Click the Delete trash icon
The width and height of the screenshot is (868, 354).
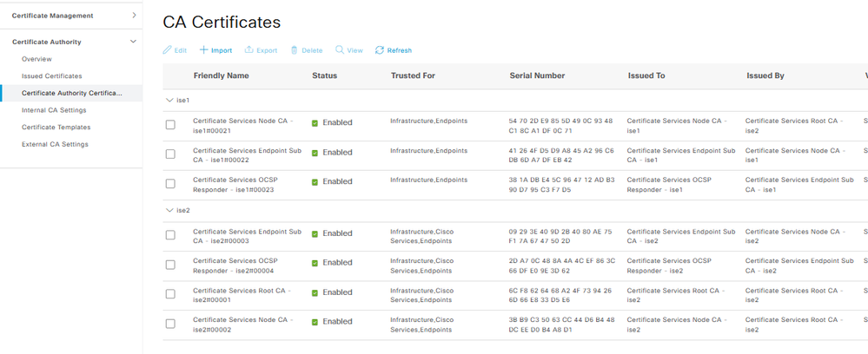pos(295,50)
